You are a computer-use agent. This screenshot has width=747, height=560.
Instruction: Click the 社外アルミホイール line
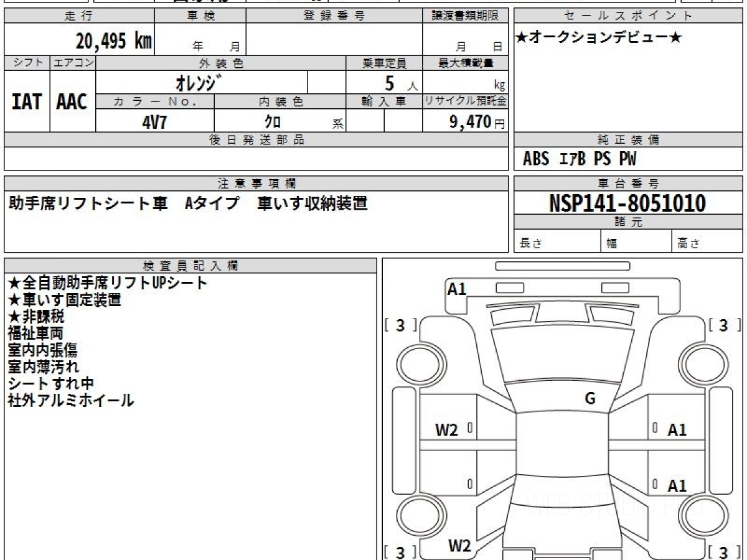(x=70, y=401)
